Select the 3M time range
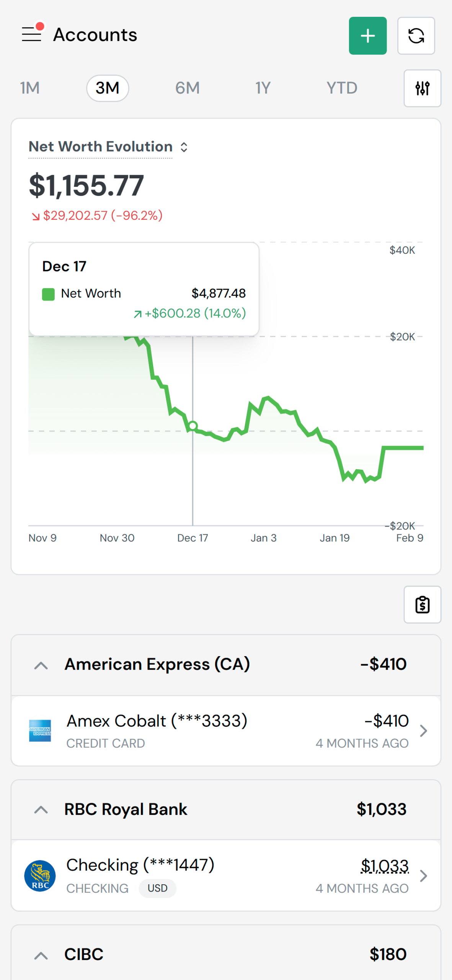This screenshot has width=452, height=980. tap(108, 88)
